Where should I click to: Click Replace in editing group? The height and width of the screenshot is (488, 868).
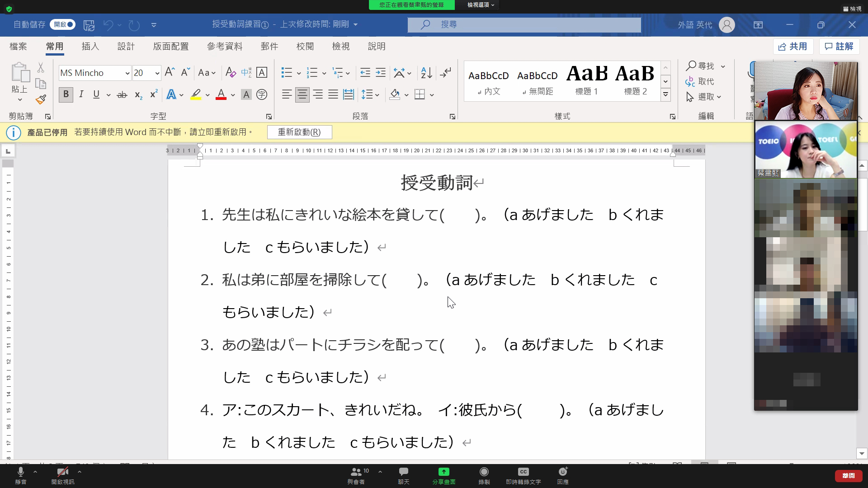[699, 81]
